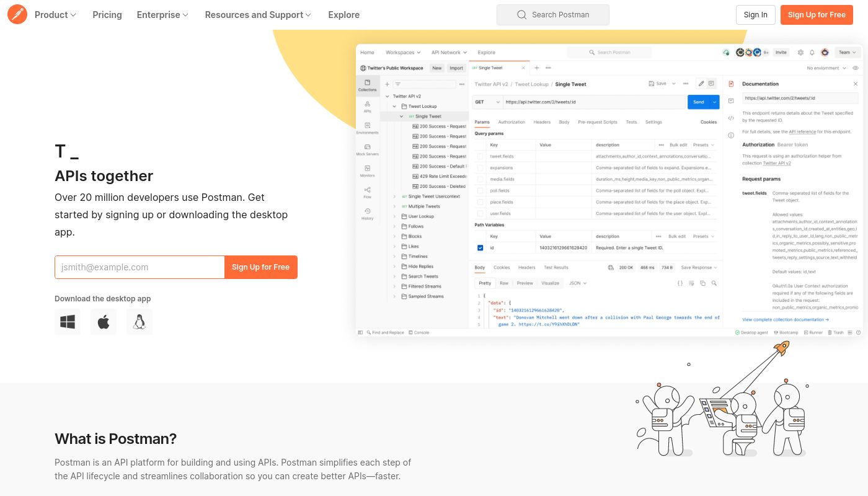Open View complete collection documentation link

(x=786, y=320)
